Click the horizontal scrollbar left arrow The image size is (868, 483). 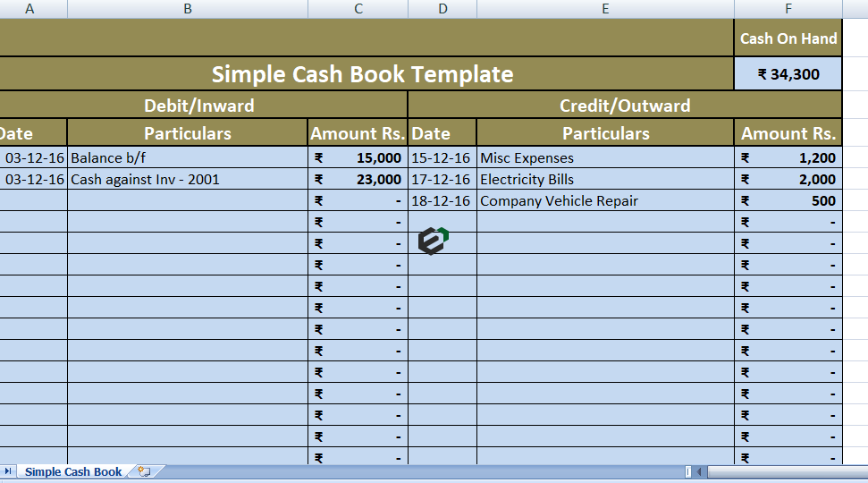click(699, 471)
